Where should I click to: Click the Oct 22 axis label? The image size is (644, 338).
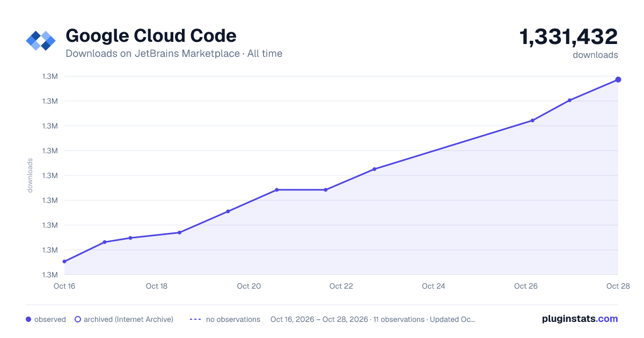[341, 286]
